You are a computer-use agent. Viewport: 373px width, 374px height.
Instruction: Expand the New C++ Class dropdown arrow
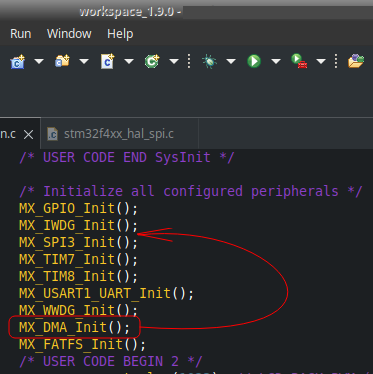click(x=174, y=61)
